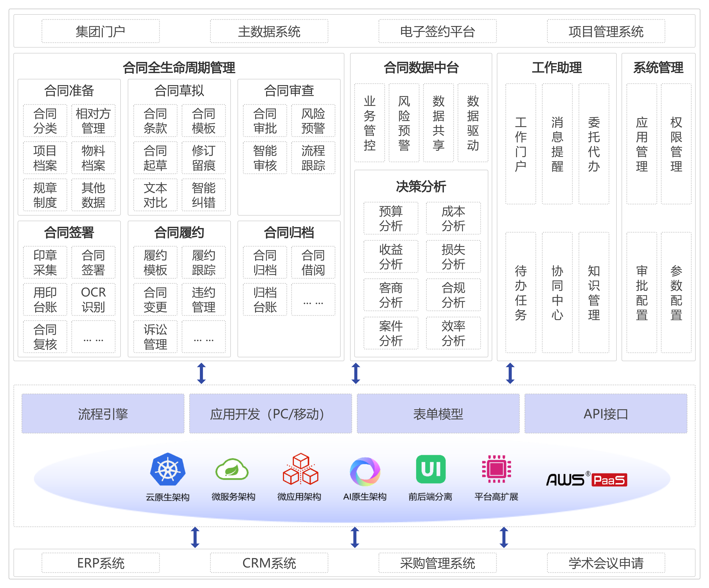Image resolution: width=709 pixels, height=588 pixels.
Task: Click the ERP系统 box
Action: coord(101,563)
